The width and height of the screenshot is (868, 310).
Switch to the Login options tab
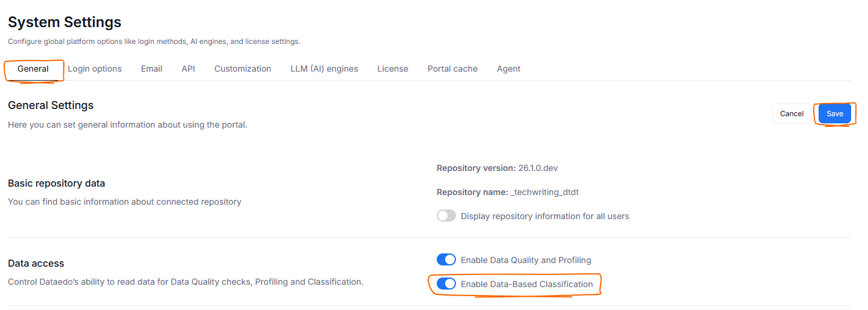(95, 69)
